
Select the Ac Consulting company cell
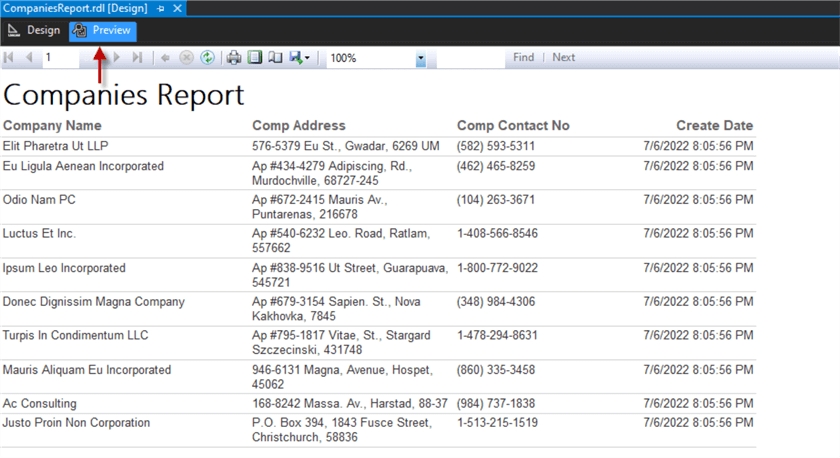click(40, 403)
